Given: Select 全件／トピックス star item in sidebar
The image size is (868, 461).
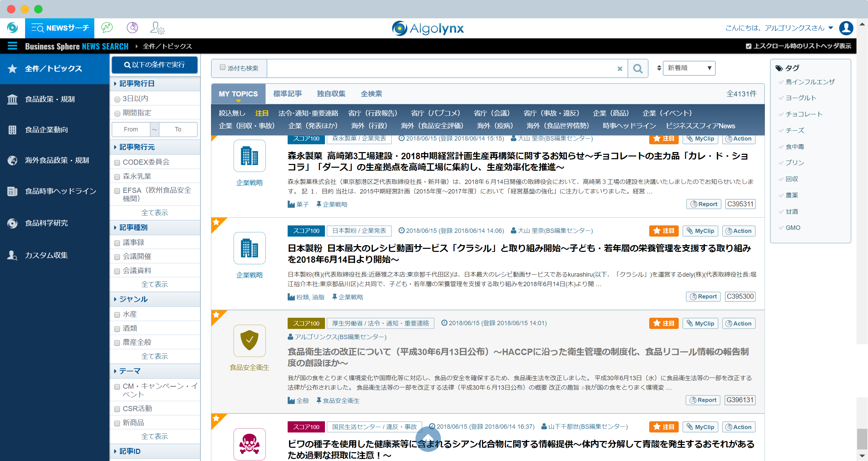Looking at the screenshot, I should click(x=55, y=69).
